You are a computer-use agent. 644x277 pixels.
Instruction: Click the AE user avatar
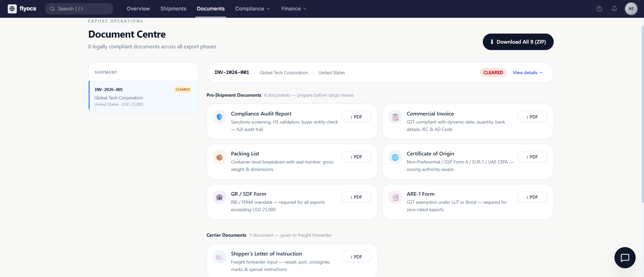(x=631, y=9)
